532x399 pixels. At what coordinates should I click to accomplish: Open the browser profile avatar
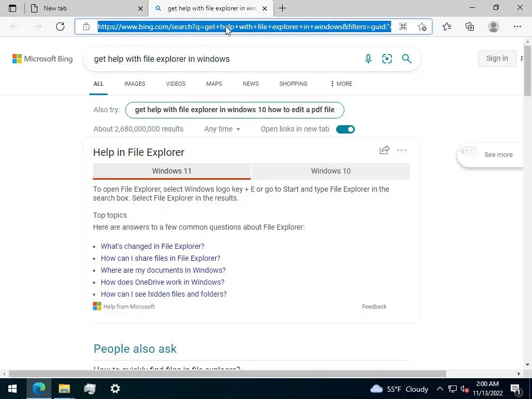coord(494,26)
